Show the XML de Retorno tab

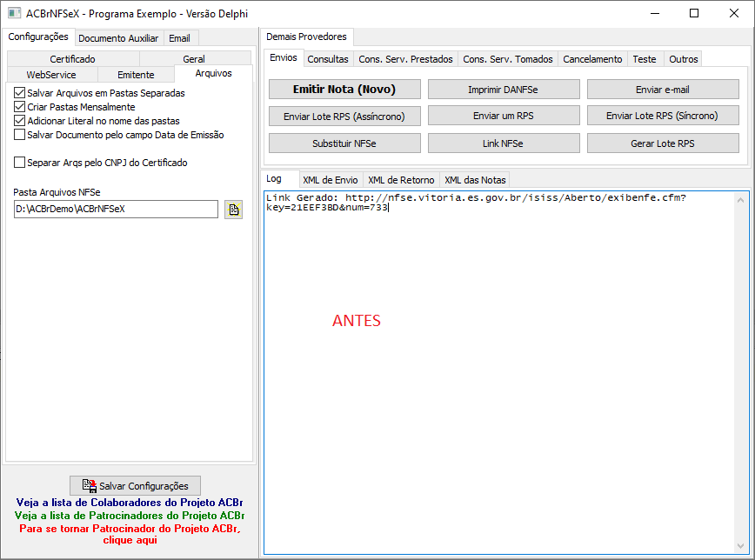(401, 180)
